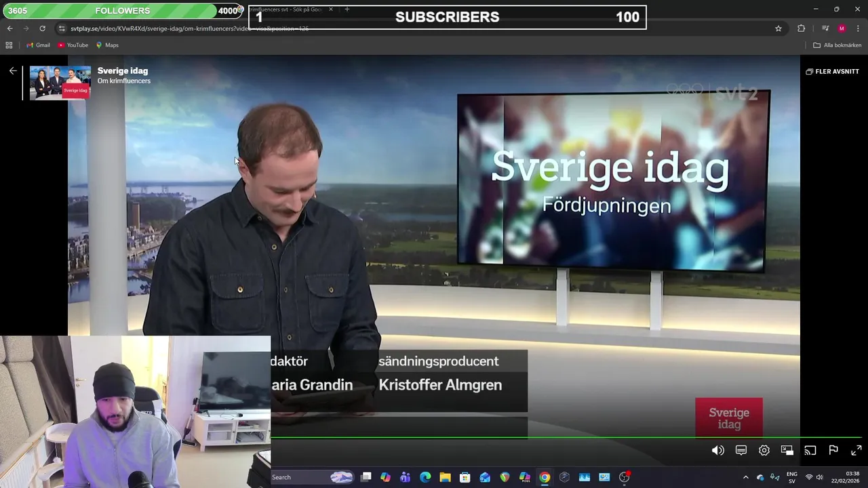Open the Chrome three-dot menu

coord(859,28)
